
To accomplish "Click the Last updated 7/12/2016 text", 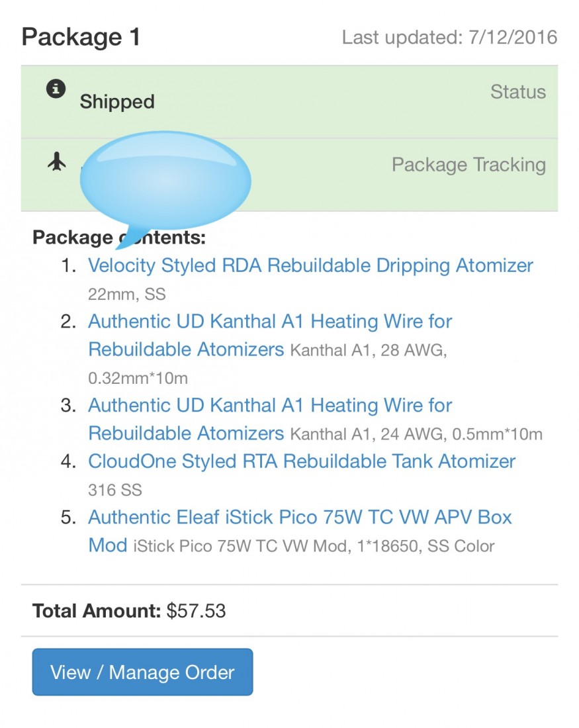I will pos(449,38).
